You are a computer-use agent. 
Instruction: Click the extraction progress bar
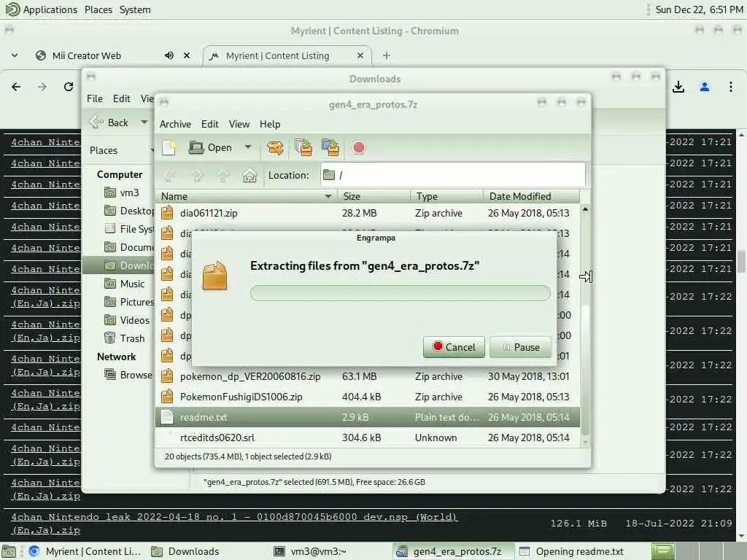tap(400, 293)
